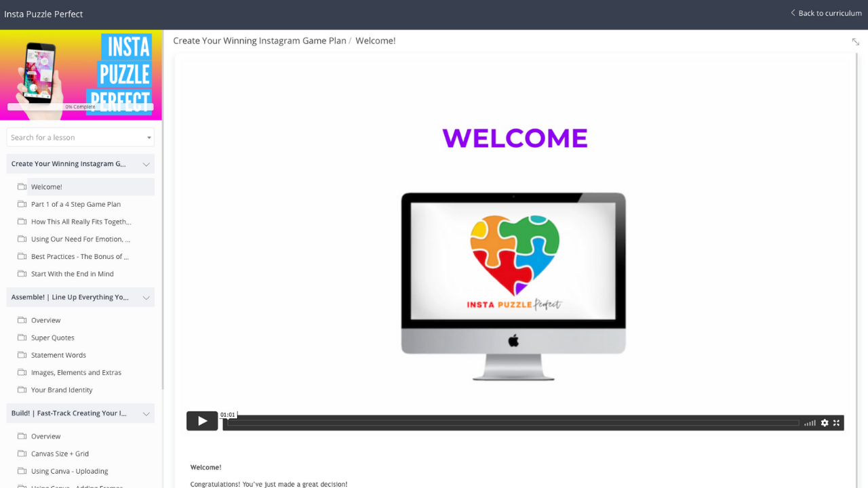Click the Insta Puzzle Perfect header title
The width and height of the screenshot is (868, 488).
tap(43, 14)
